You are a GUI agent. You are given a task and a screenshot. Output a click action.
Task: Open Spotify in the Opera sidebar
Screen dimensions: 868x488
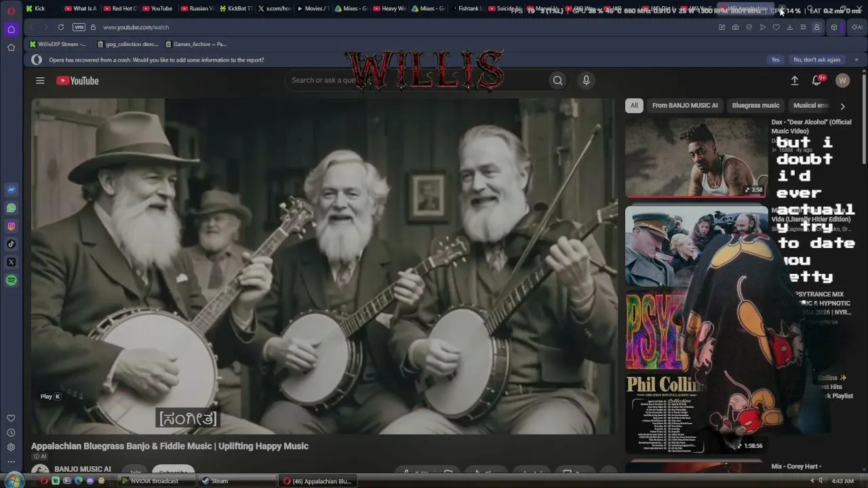click(x=11, y=281)
